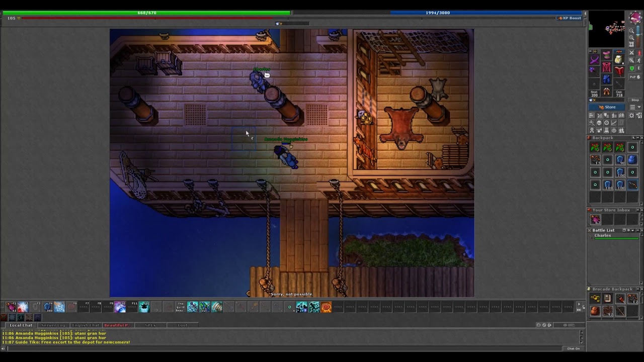Select brown bag in Brocade Backpack
Screen dimensions: 644x362
[595, 311]
